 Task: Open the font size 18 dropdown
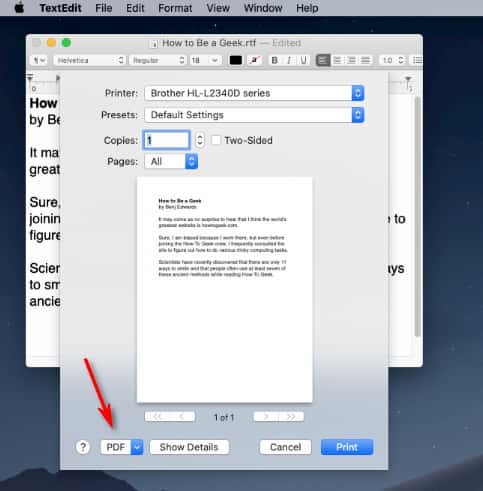pos(205,60)
